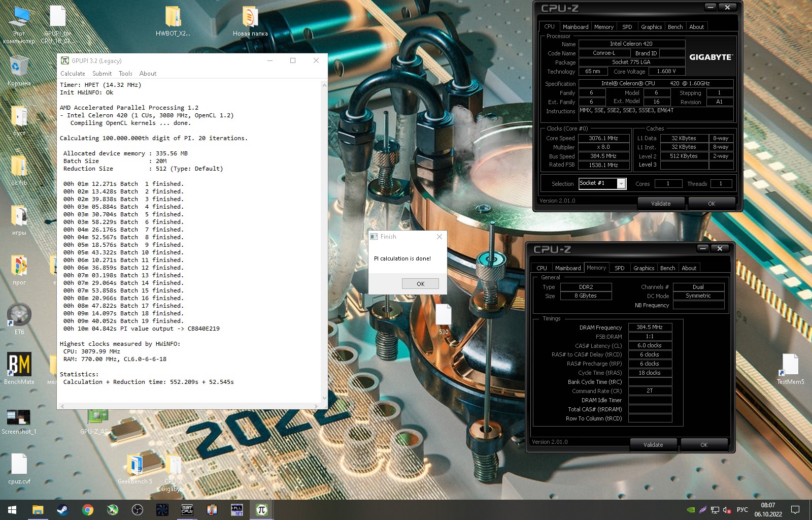Click OK in the bottom CPU-Z window

[x=704, y=445]
